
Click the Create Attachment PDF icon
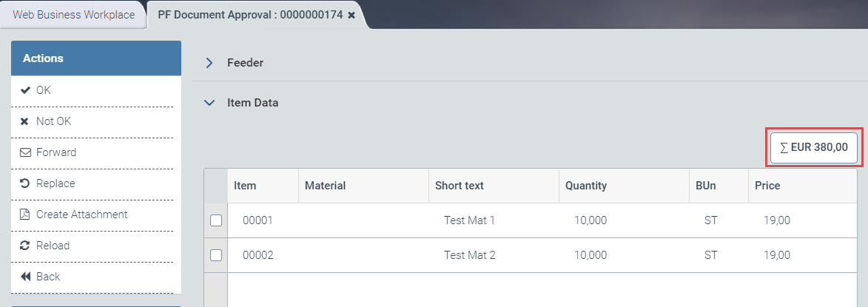[x=24, y=215]
